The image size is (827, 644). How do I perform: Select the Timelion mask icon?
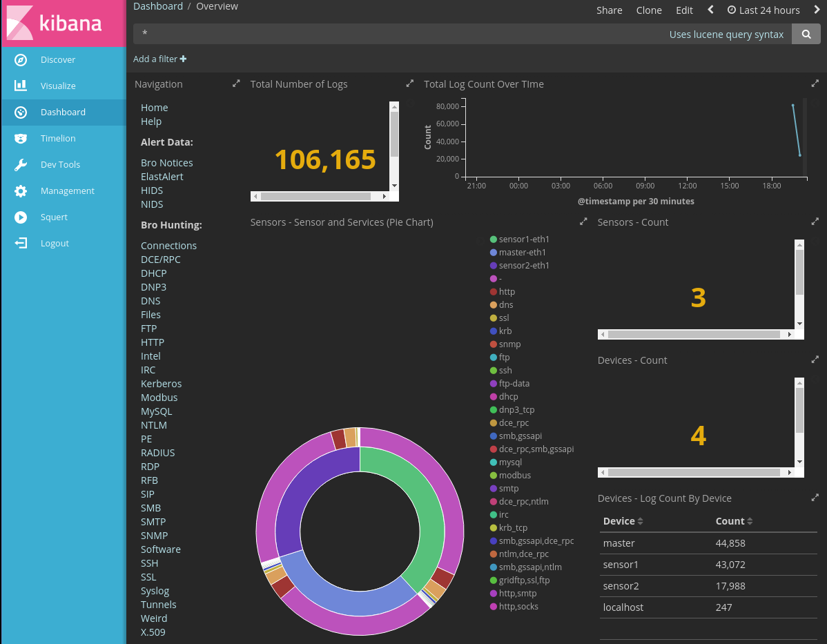21,138
